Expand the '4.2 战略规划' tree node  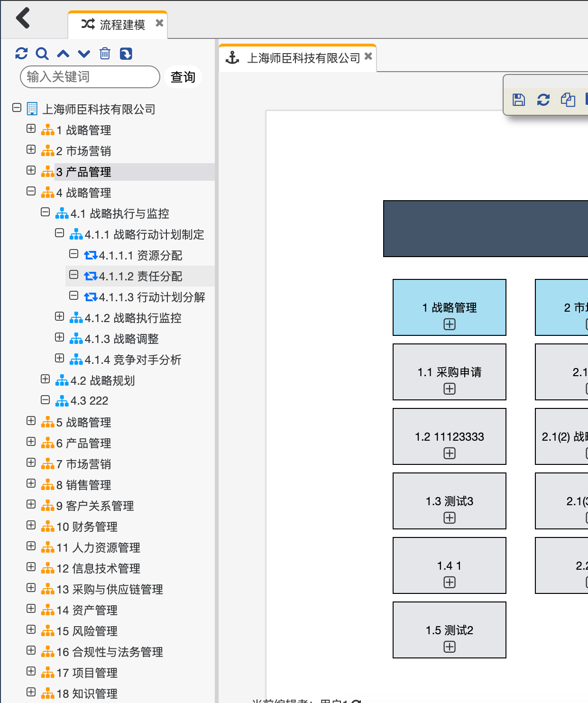click(x=46, y=379)
